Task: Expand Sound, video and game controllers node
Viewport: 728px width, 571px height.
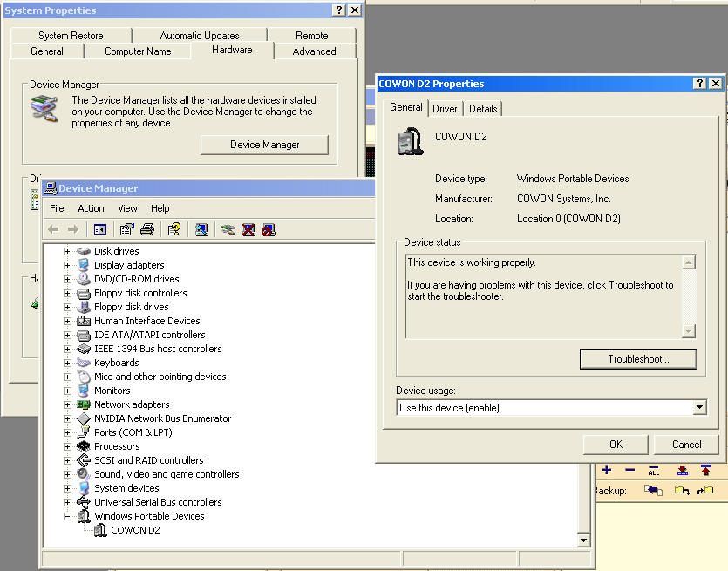Action: click(67, 474)
